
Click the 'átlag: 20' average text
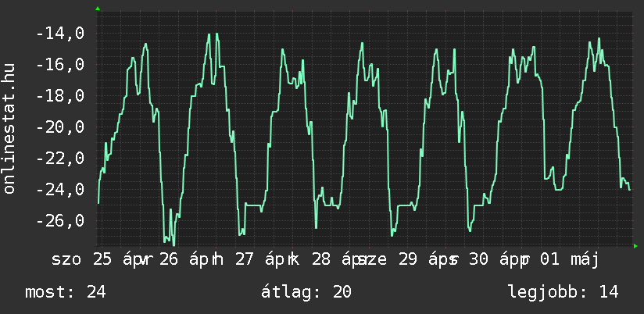point(306,292)
